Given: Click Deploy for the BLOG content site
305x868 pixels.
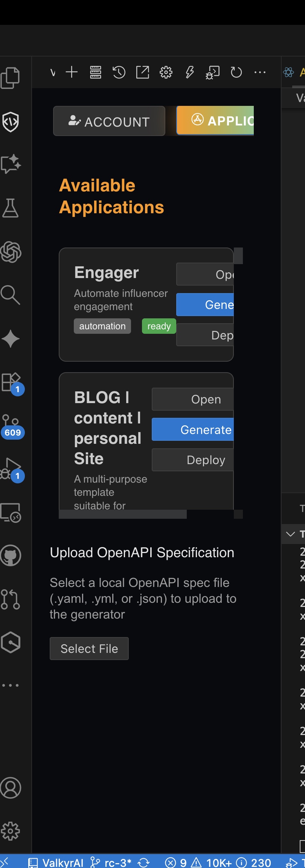Looking at the screenshot, I should tap(193, 460).
